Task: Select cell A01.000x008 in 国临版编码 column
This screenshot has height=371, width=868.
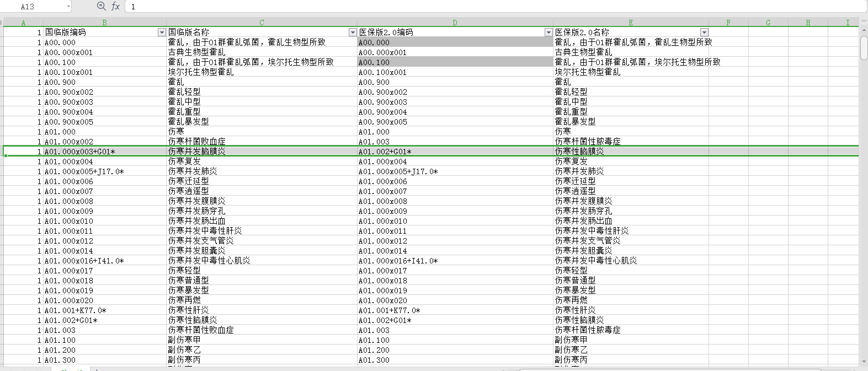Action: point(105,201)
